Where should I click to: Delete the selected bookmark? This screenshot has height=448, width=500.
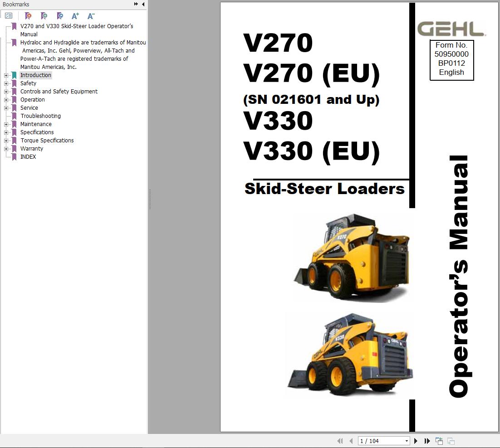[27, 15]
